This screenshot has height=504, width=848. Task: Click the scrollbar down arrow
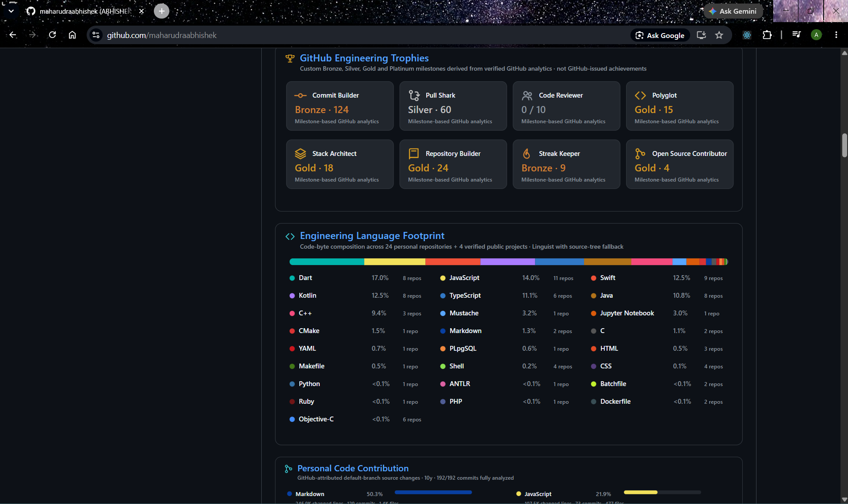click(844, 500)
